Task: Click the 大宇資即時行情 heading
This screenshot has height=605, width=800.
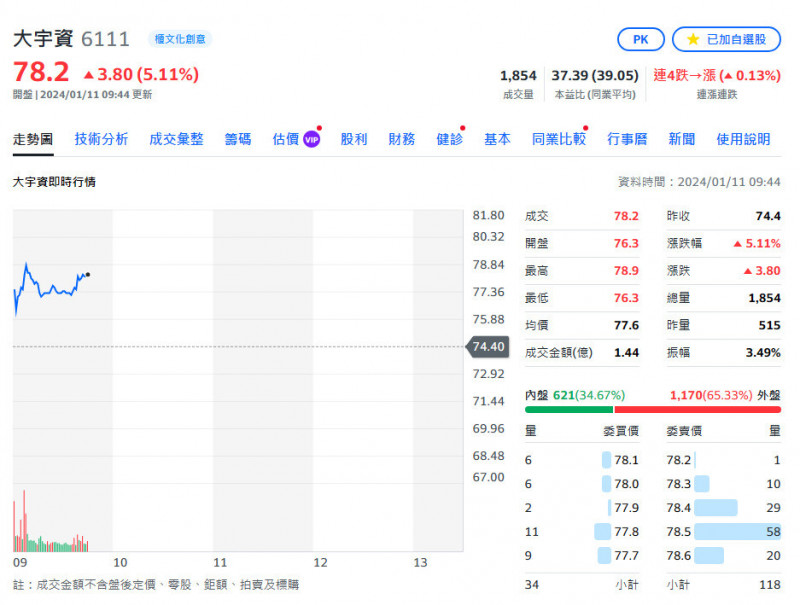Action: click(x=54, y=182)
